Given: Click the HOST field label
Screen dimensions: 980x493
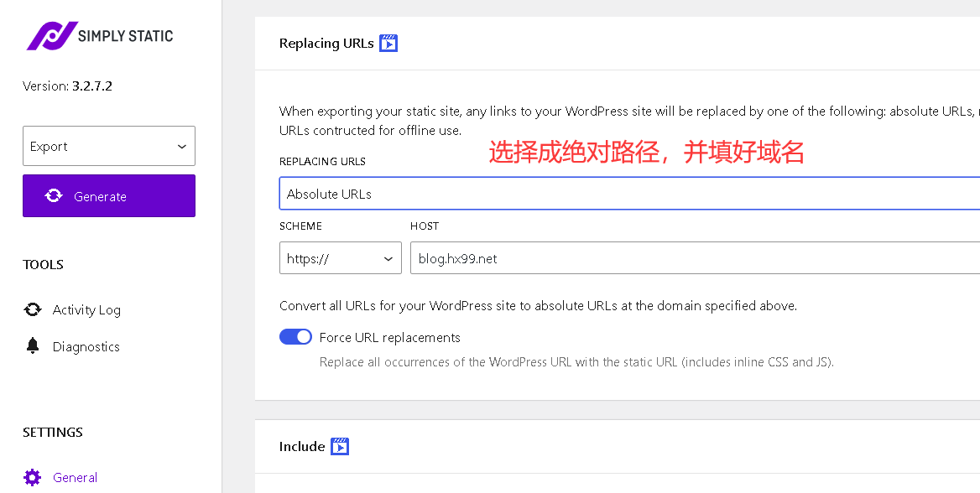Looking at the screenshot, I should tap(425, 226).
